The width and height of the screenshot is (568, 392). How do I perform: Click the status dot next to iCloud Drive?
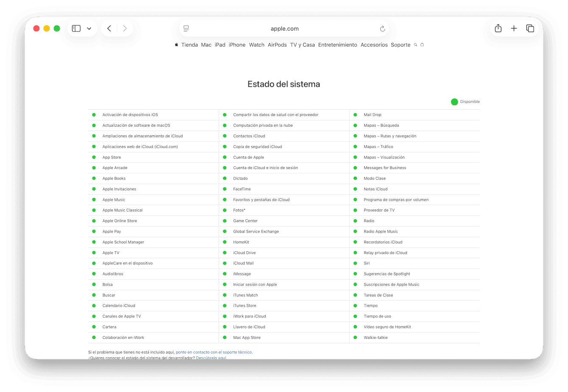225,253
